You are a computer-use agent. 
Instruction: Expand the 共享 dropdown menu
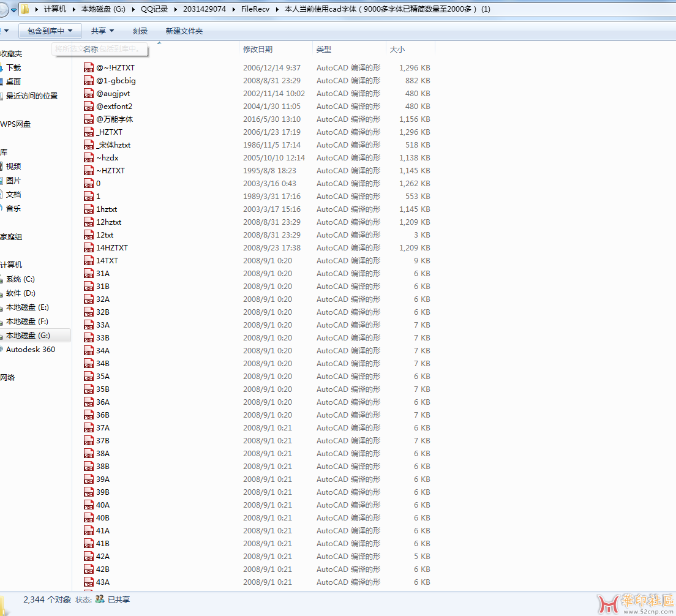tap(102, 31)
